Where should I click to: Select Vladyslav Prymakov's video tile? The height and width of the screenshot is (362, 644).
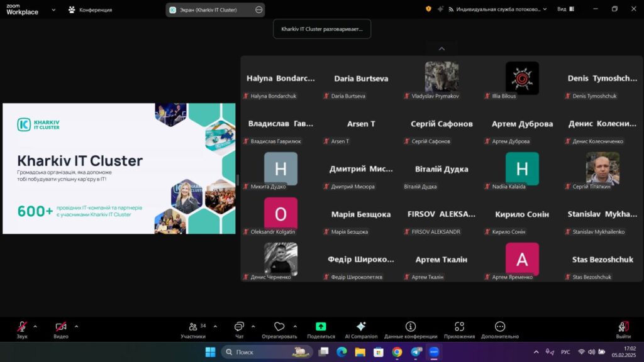pyautogui.click(x=441, y=78)
